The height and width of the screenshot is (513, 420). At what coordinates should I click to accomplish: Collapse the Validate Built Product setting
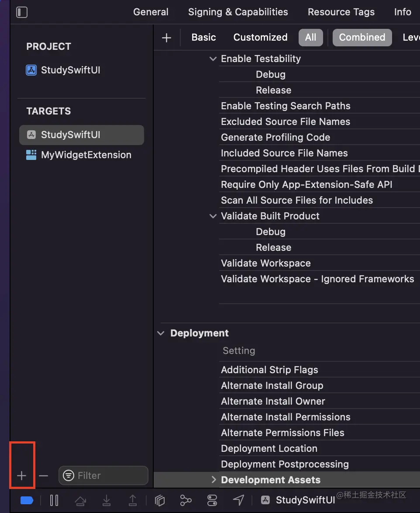click(x=213, y=216)
